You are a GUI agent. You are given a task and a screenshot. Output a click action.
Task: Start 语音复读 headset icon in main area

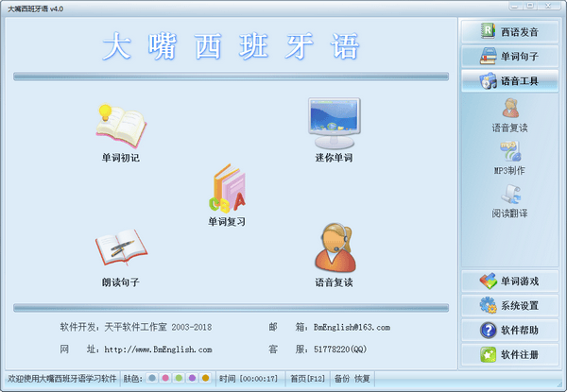click(334, 248)
